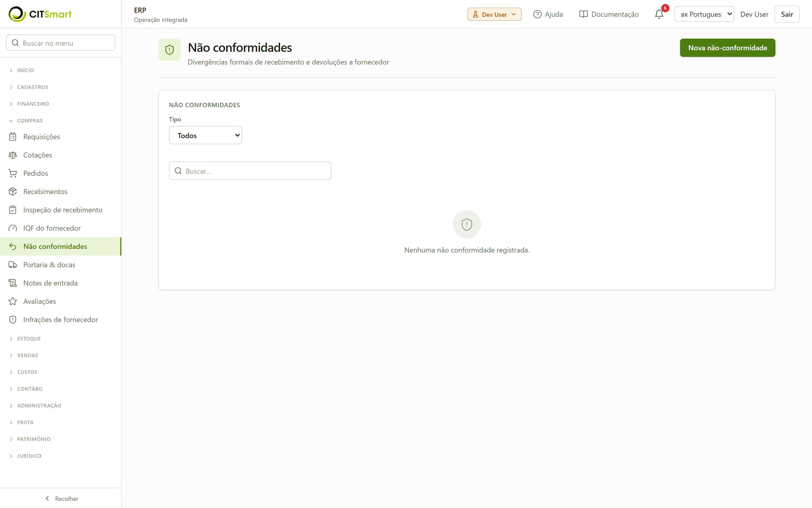Click the Cotações balance scale icon
Image resolution: width=812 pixels, height=508 pixels.
13,155
